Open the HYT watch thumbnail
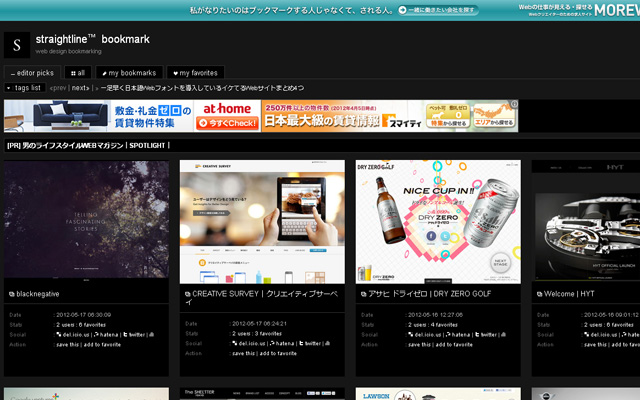 pyautogui.click(x=586, y=222)
